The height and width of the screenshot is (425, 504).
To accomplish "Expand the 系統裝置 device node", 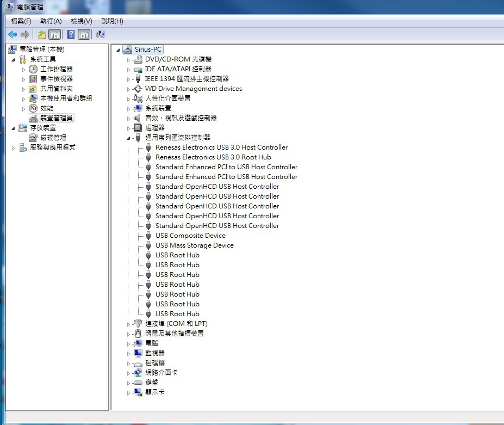I will point(128,109).
